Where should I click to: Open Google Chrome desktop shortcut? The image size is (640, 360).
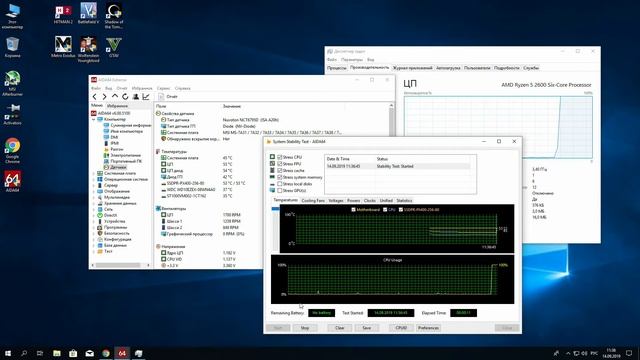click(12, 150)
